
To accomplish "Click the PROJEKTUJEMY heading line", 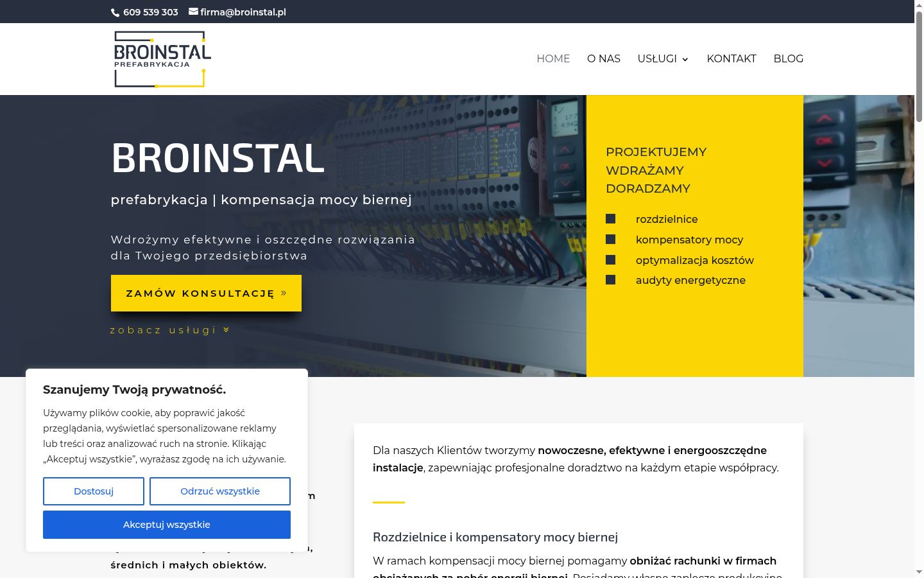I will 656,152.
